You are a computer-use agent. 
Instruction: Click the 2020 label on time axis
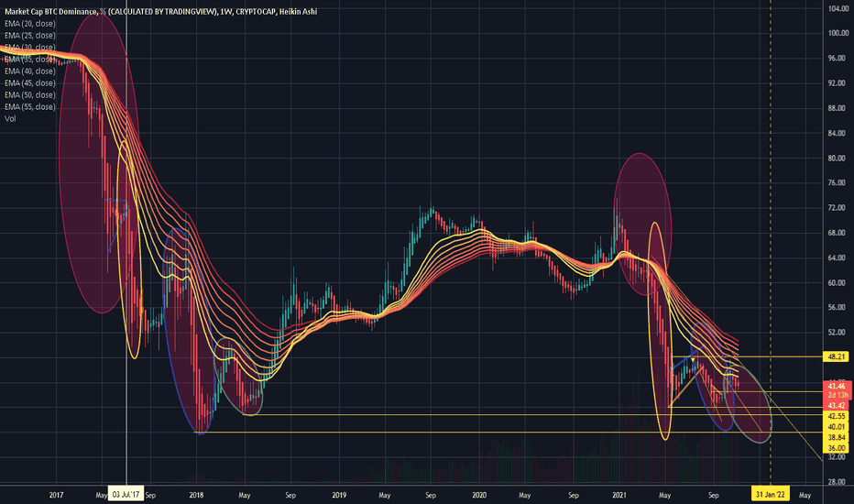point(479,495)
